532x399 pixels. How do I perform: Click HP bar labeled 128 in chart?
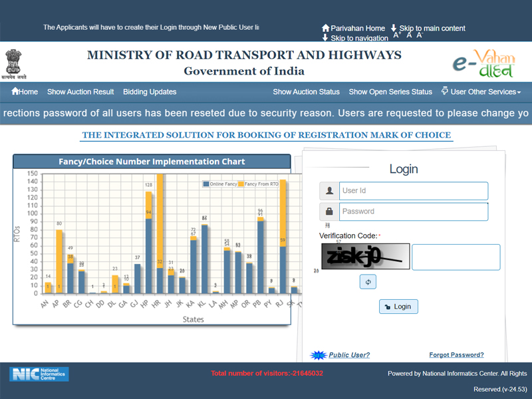pos(148,242)
